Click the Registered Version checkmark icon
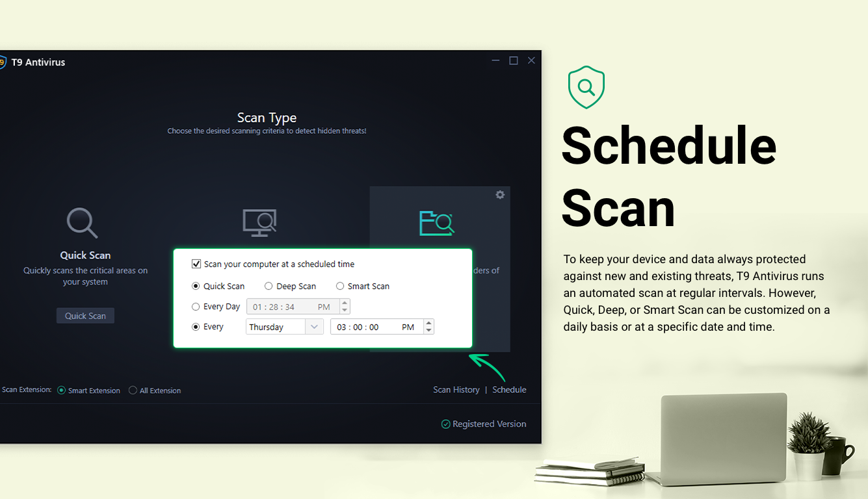Screen dimensions: 868x499 (x=445, y=424)
